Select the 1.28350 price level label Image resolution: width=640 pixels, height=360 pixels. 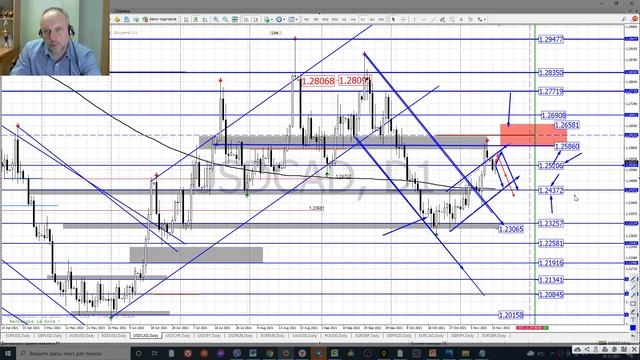[x=551, y=73]
